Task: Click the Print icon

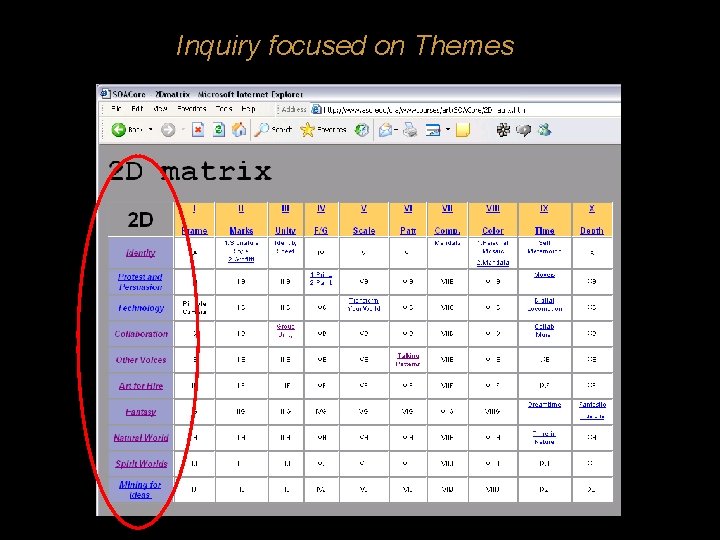Action: pos(411,130)
